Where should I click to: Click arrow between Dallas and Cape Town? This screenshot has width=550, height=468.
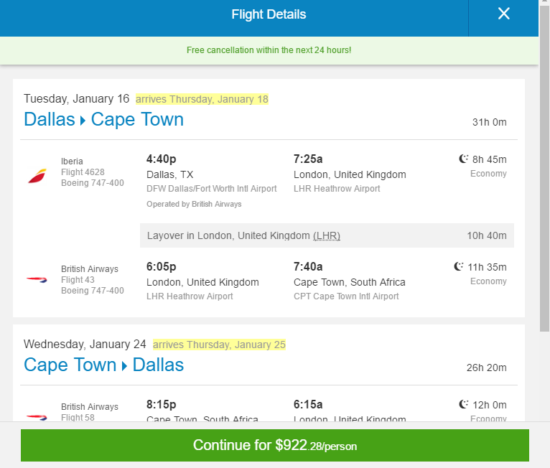point(83,121)
